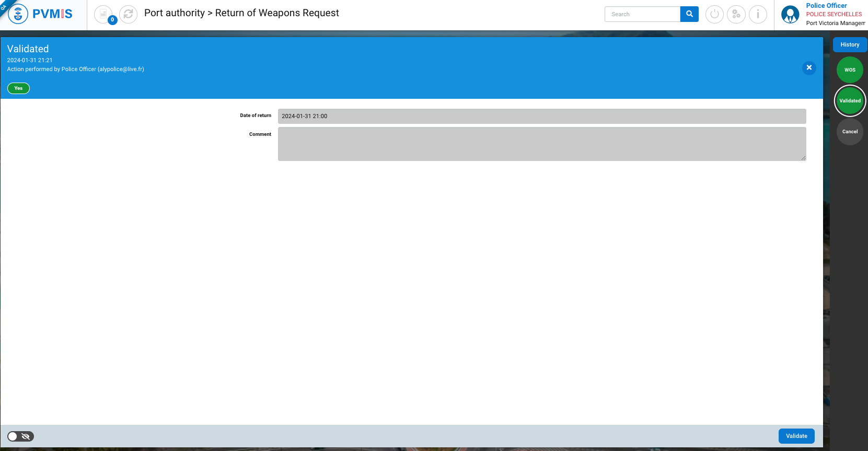868x451 pixels.
Task: Click the refresh arrows icon
Action: 128,14
